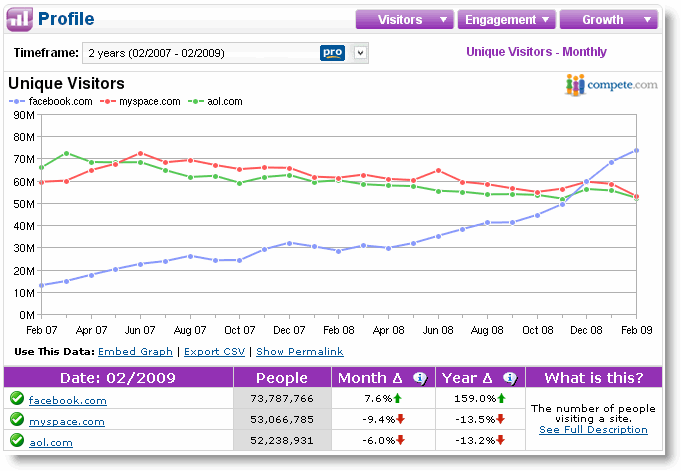Open the Export CSV link
Screen dimensions: 681x471
[x=215, y=352]
